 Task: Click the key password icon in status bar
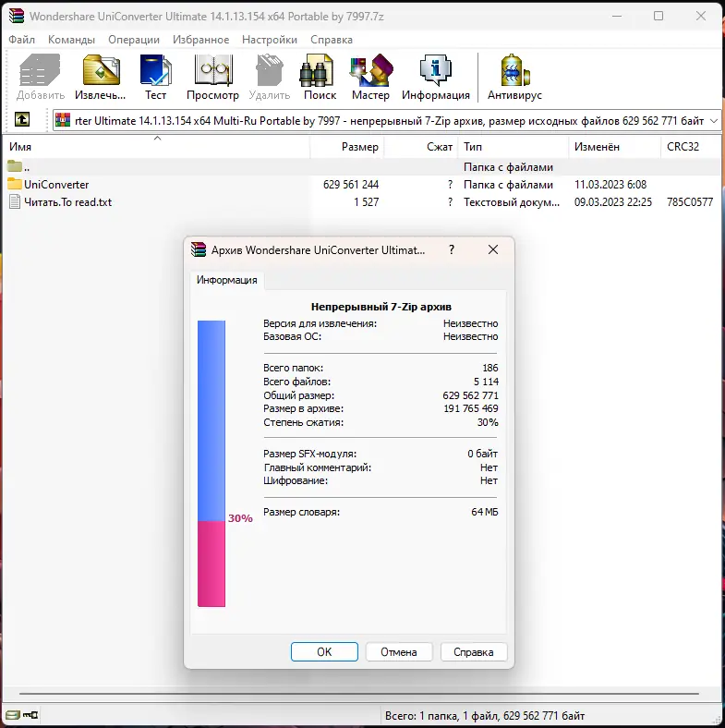coord(30,714)
